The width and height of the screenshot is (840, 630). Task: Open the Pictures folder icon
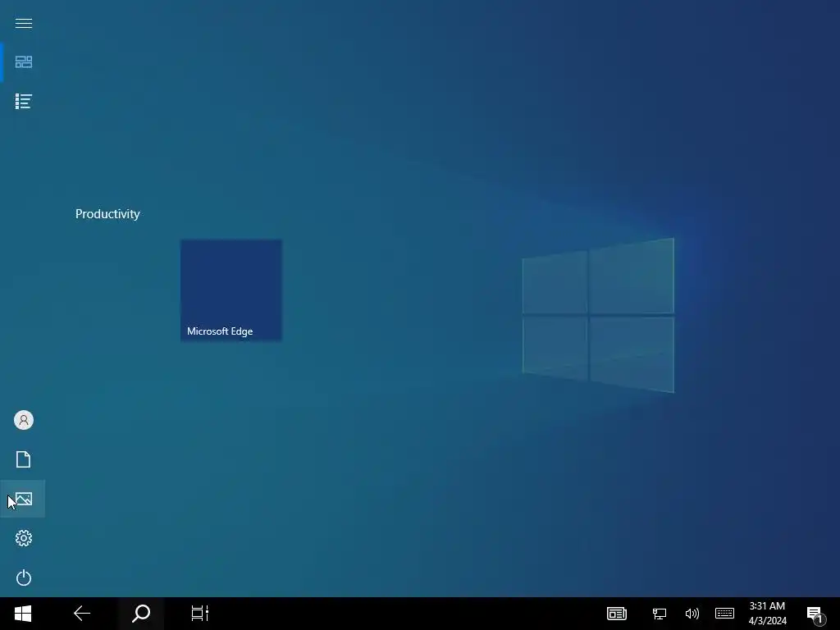click(x=24, y=499)
